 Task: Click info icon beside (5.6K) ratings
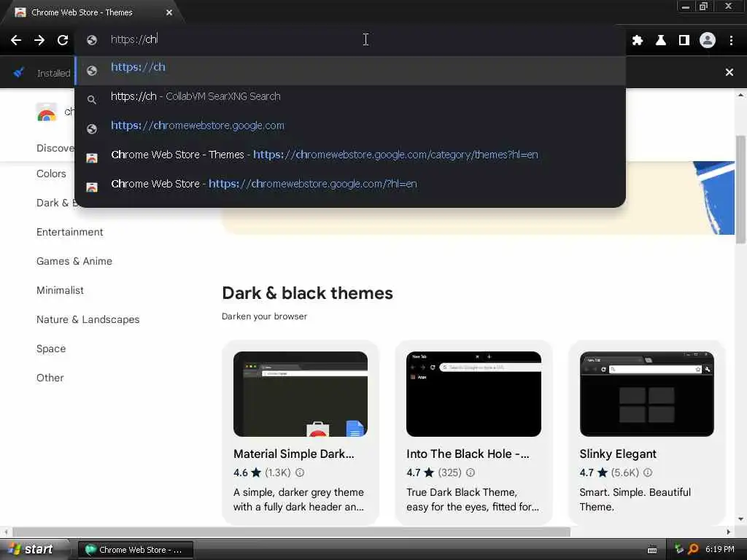coord(648,472)
